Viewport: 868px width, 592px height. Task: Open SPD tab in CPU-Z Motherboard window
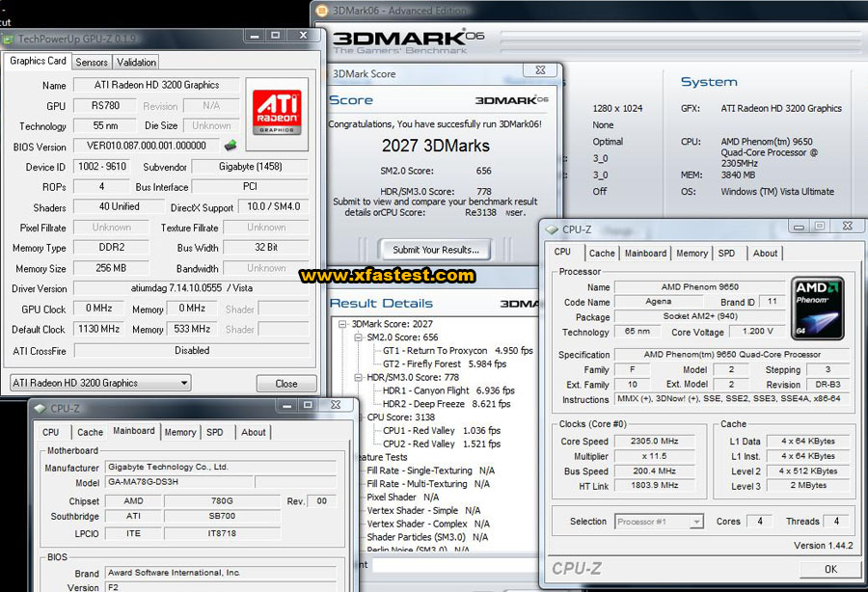coord(215,432)
